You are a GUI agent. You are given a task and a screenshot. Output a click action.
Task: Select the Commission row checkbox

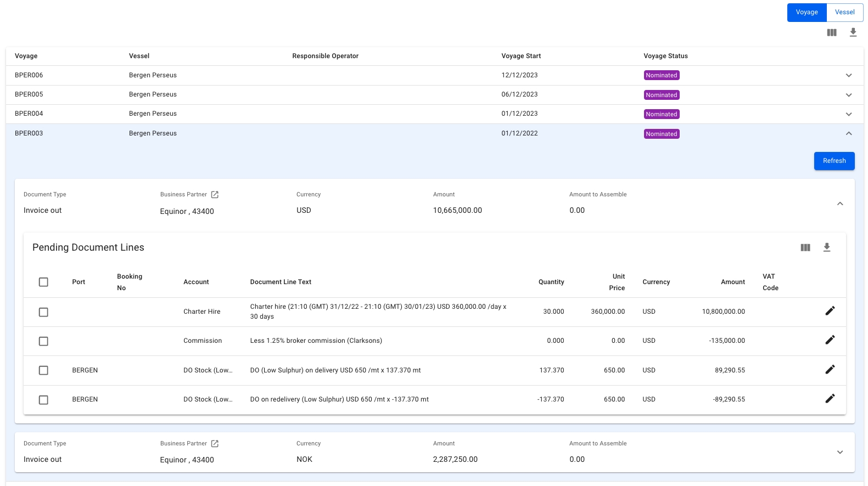[x=43, y=341]
